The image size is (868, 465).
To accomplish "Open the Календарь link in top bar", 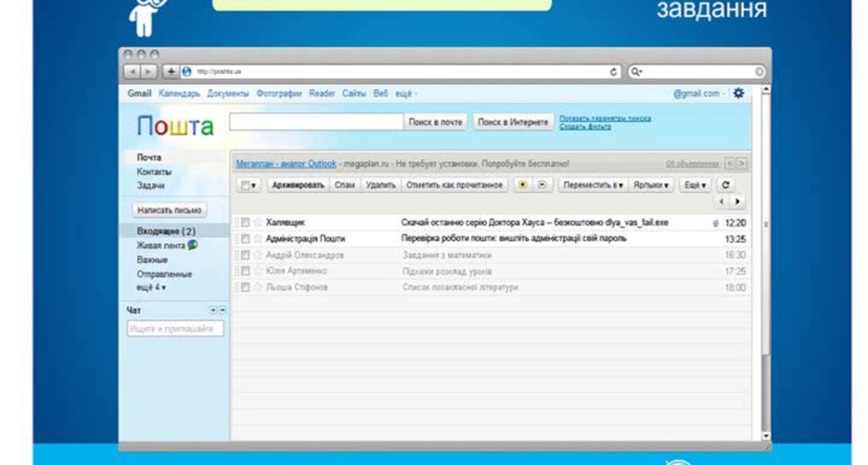I will 179,94.
